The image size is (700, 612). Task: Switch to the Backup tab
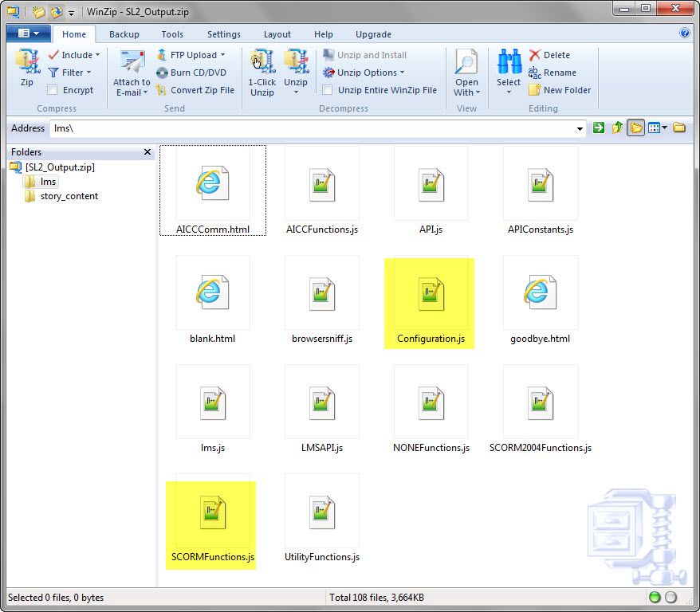tap(124, 34)
